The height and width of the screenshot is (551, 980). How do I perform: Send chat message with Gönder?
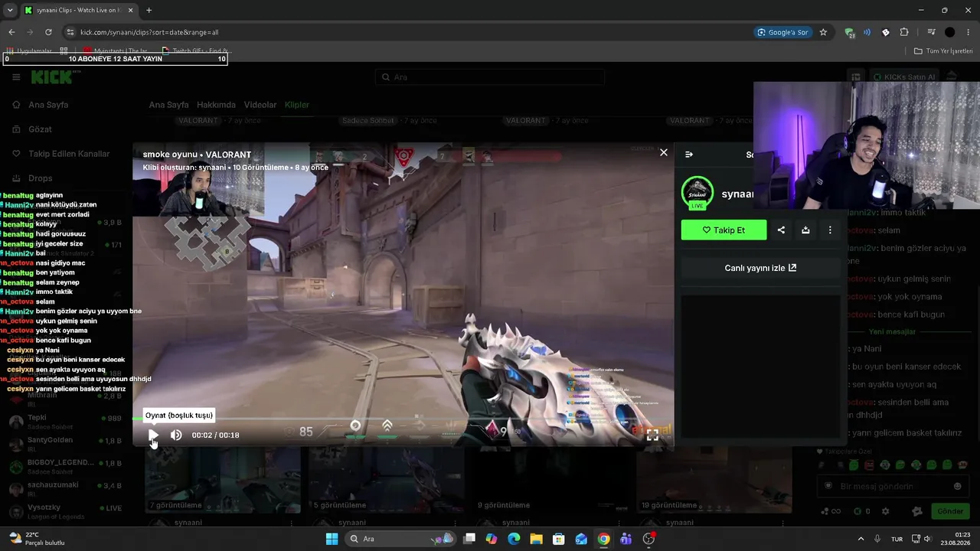point(950,511)
